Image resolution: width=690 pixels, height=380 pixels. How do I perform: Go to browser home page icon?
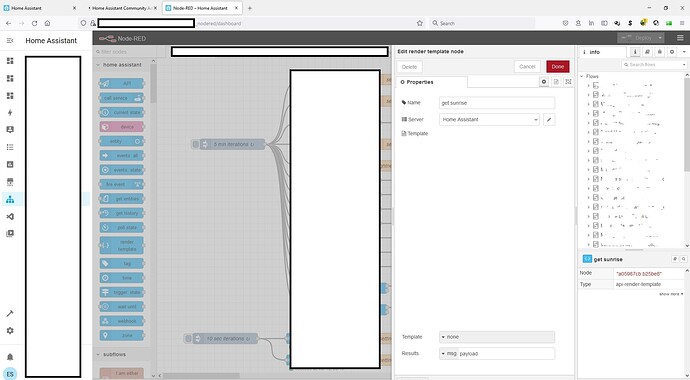coord(47,23)
